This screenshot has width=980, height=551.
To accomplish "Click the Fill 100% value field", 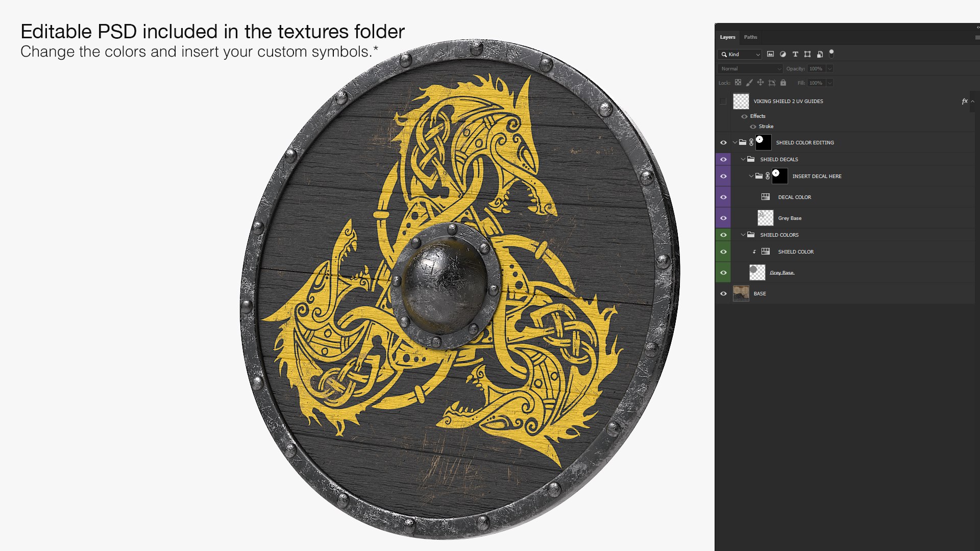I will click(x=816, y=83).
